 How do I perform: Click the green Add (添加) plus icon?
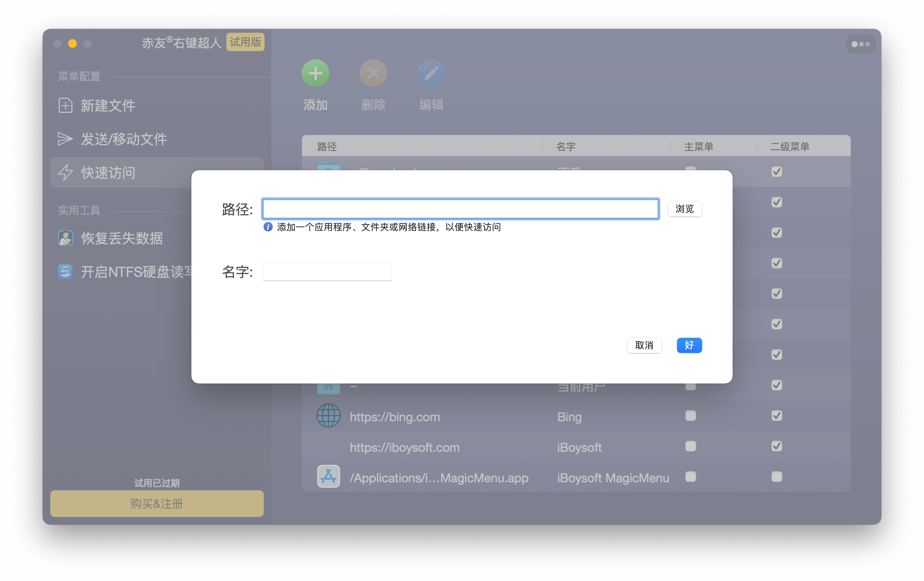(x=315, y=73)
